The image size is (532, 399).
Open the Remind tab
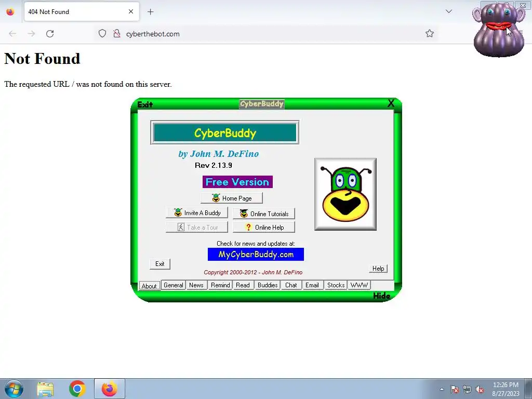point(220,285)
